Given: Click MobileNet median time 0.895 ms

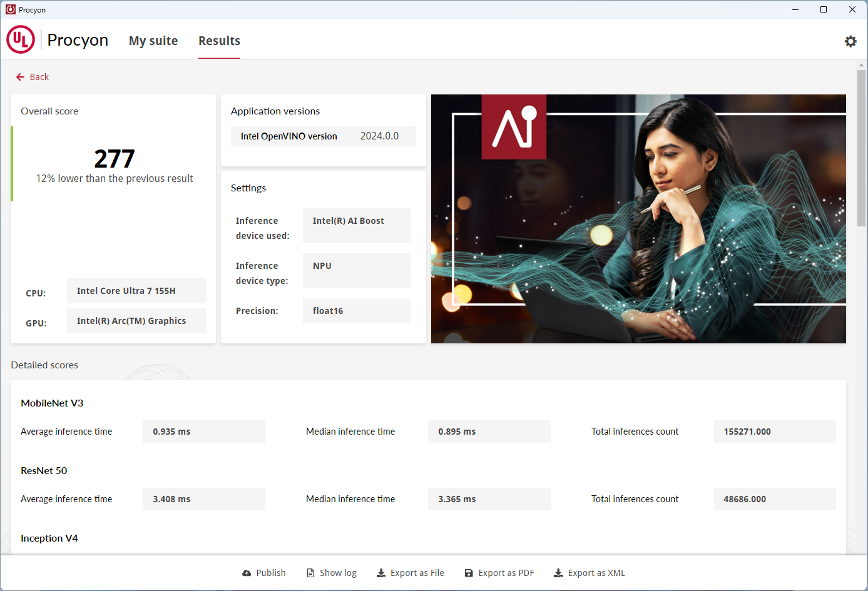Looking at the screenshot, I should tap(489, 432).
